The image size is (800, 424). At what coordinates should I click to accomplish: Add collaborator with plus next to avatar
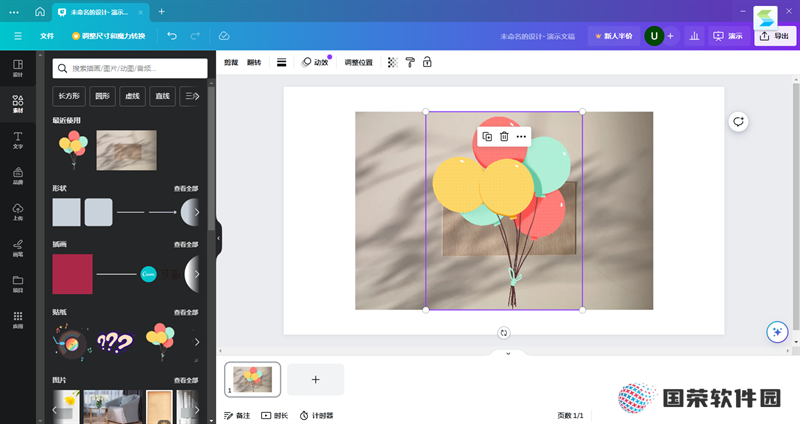point(670,36)
